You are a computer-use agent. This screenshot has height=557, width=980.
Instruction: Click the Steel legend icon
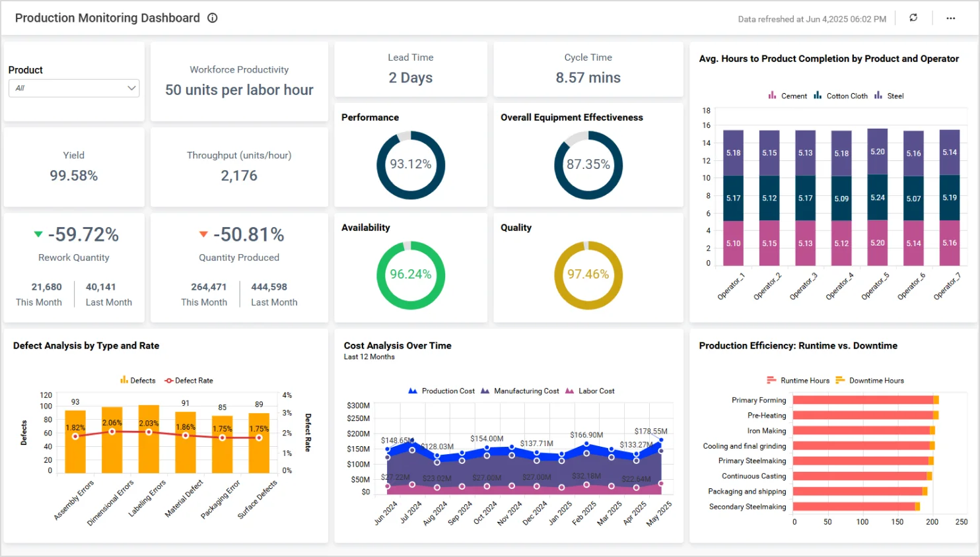(878, 96)
